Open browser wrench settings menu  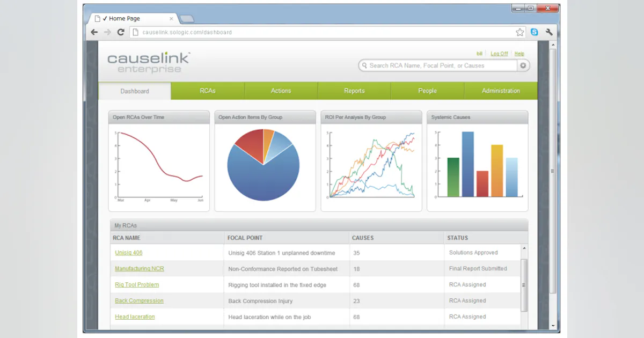(x=548, y=32)
